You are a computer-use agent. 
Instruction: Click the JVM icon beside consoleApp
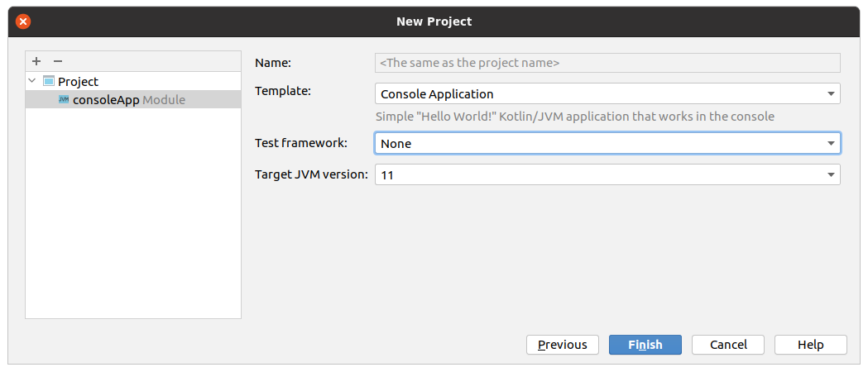point(64,99)
